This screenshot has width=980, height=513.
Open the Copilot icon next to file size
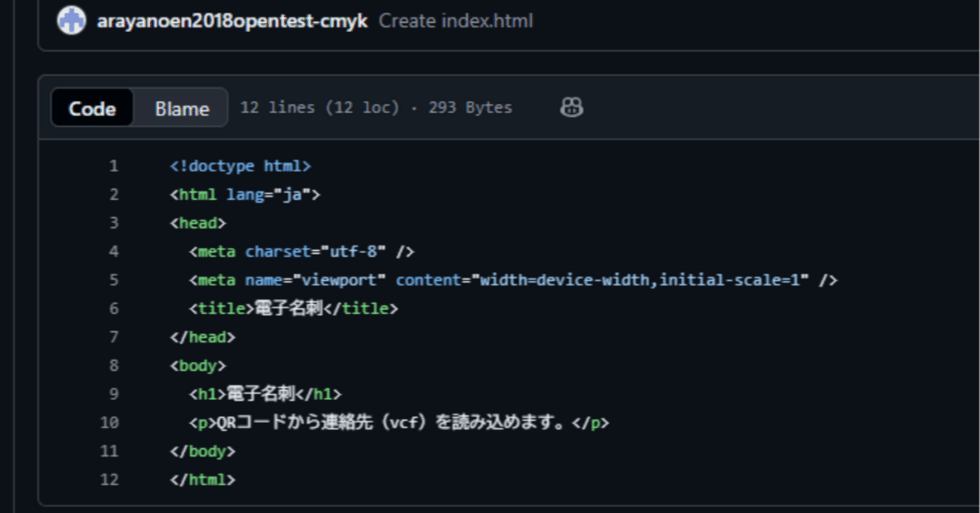(571, 108)
